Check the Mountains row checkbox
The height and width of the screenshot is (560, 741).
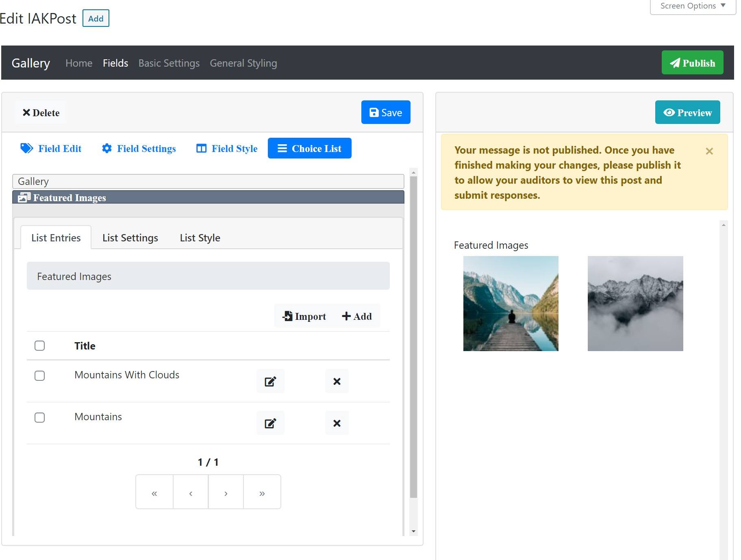pyautogui.click(x=39, y=417)
